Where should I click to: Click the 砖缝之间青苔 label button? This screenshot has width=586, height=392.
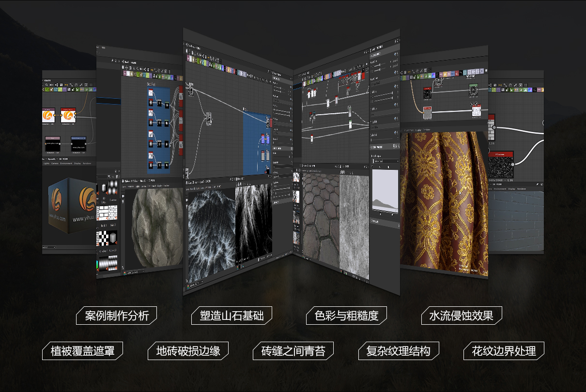coord(293,351)
